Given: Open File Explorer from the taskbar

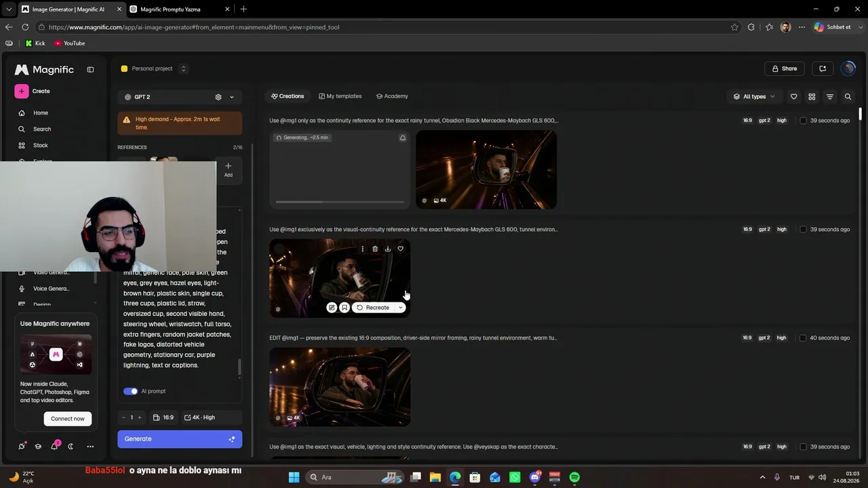Looking at the screenshot, I should pyautogui.click(x=435, y=477).
